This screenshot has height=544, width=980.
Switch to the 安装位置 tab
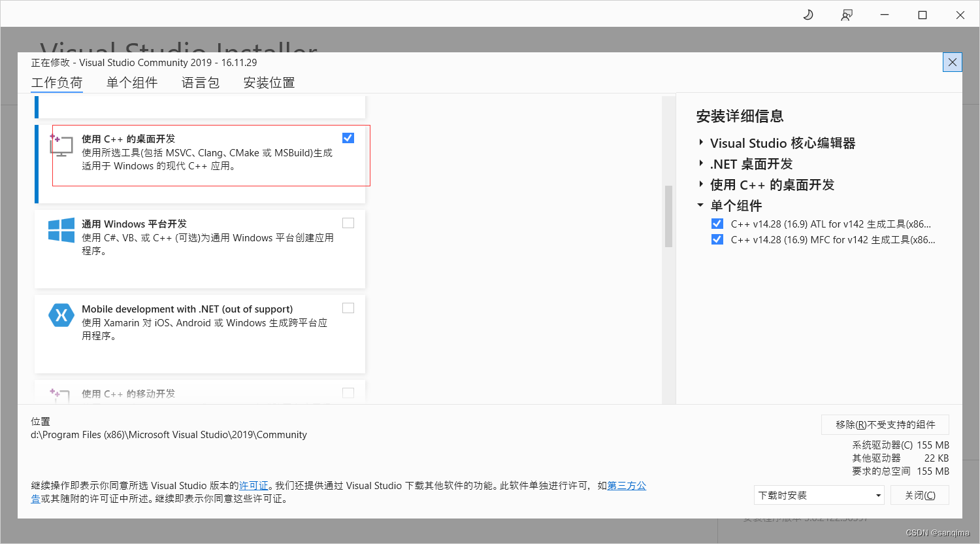(x=269, y=82)
